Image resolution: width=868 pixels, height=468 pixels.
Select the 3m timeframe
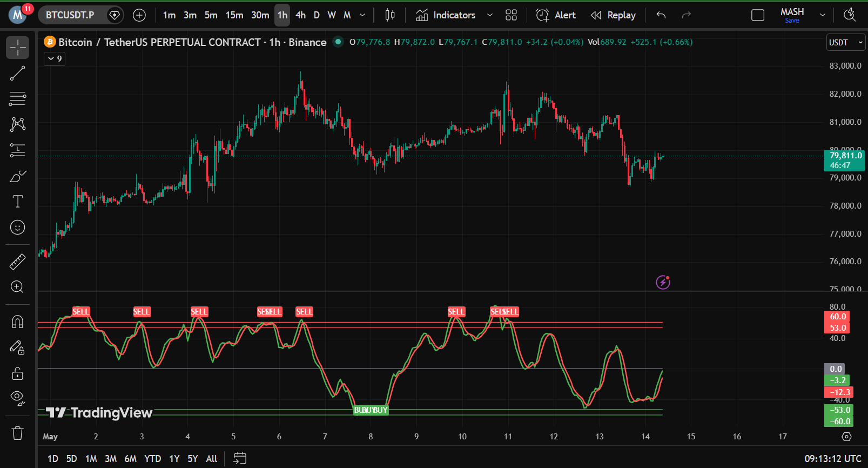[190, 15]
